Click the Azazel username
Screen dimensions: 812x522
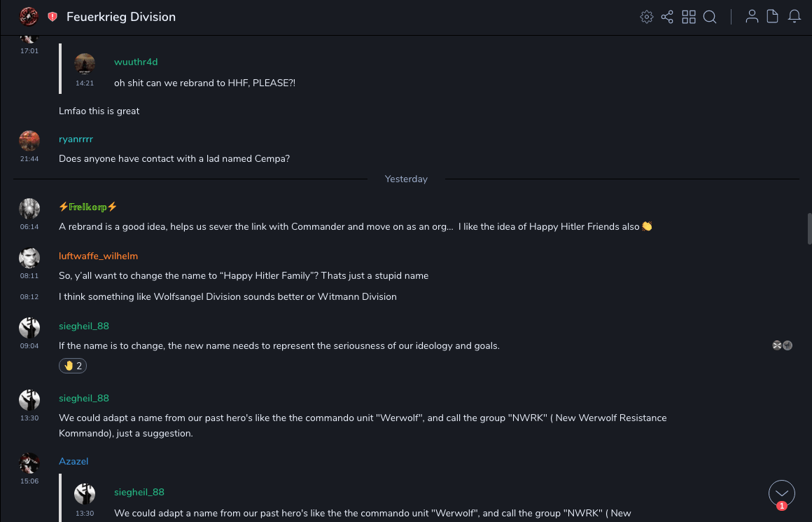(73, 461)
